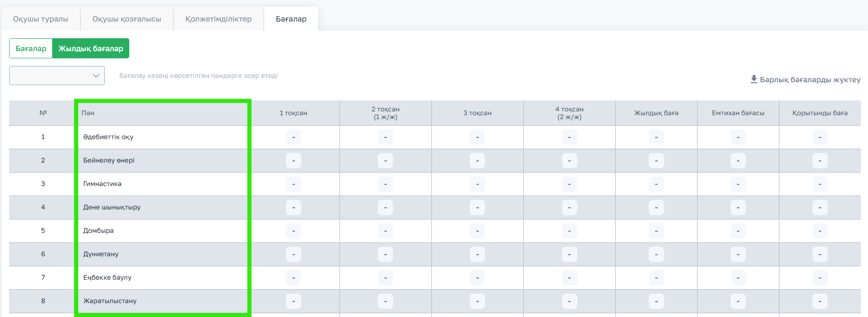868x317 pixels.
Task: Select the Домбыра subject
Action: click(99, 230)
